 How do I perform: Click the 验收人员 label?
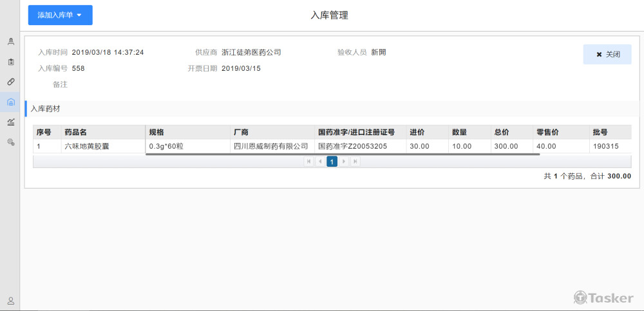pyautogui.click(x=352, y=52)
